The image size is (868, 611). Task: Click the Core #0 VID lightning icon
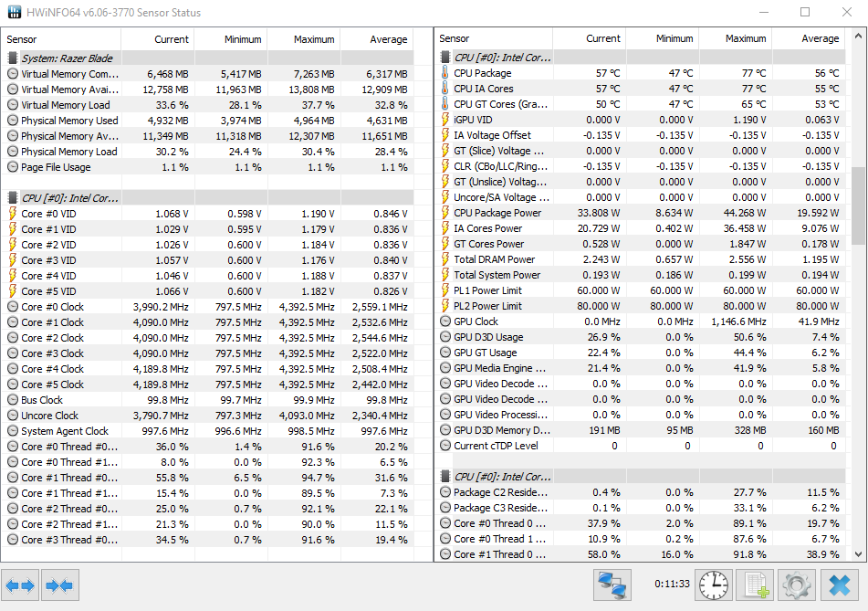(x=13, y=214)
